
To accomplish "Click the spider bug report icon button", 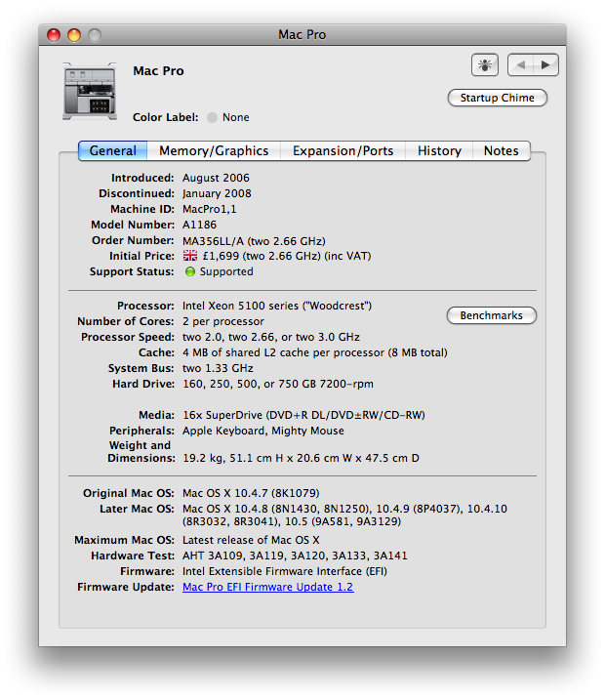I will coord(485,65).
